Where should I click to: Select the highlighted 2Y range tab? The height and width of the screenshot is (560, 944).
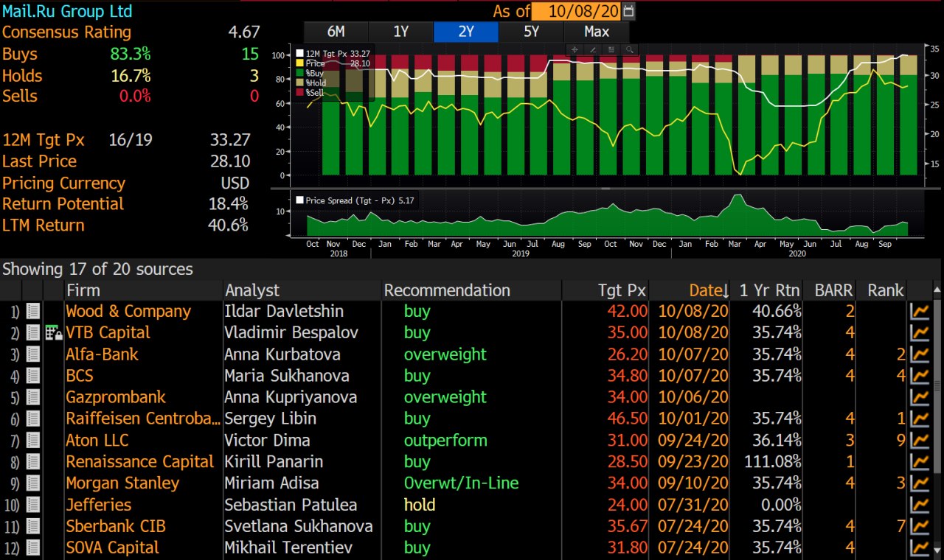[466, 32]
